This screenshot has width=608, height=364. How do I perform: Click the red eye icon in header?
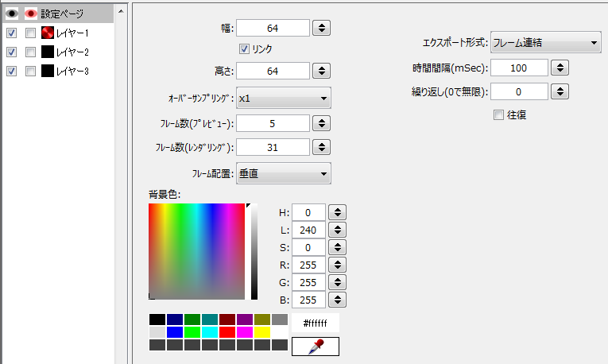[x=31, y=14]
